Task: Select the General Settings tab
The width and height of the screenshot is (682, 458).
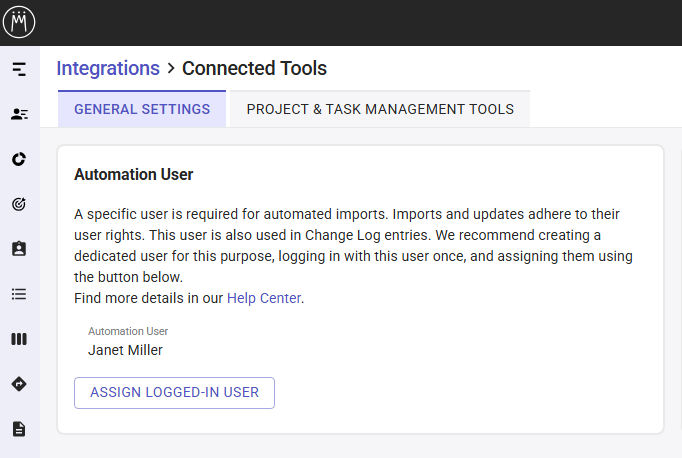Action: tap(142, 109)
